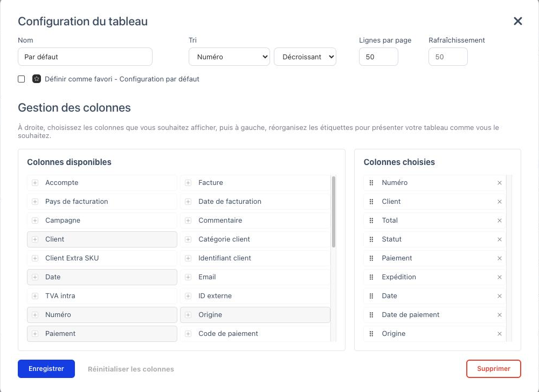Click the Rafraîchissement input field

coord(448,57)
